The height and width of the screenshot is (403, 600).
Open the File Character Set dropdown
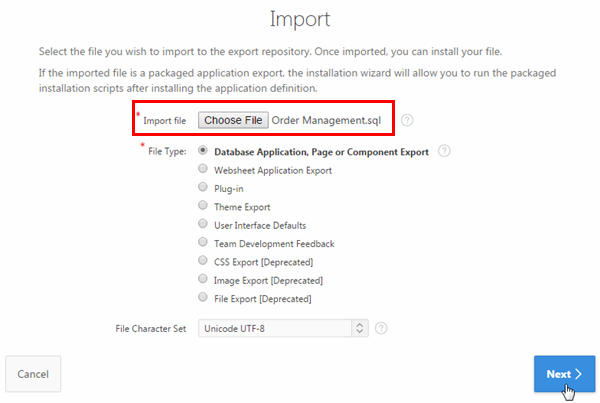[x=283, y=328]
